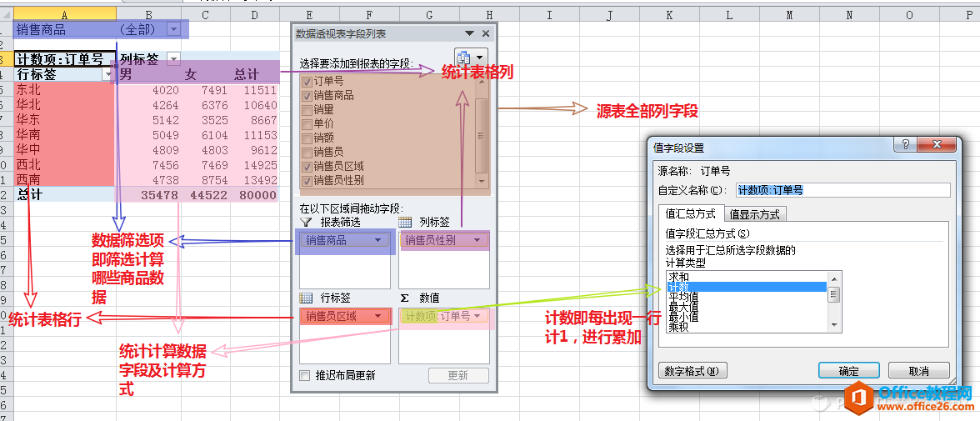Viewport: 980px width, 421px height.
Task: Click 取消 in the value field settings dialog
Action: [918, 370]
